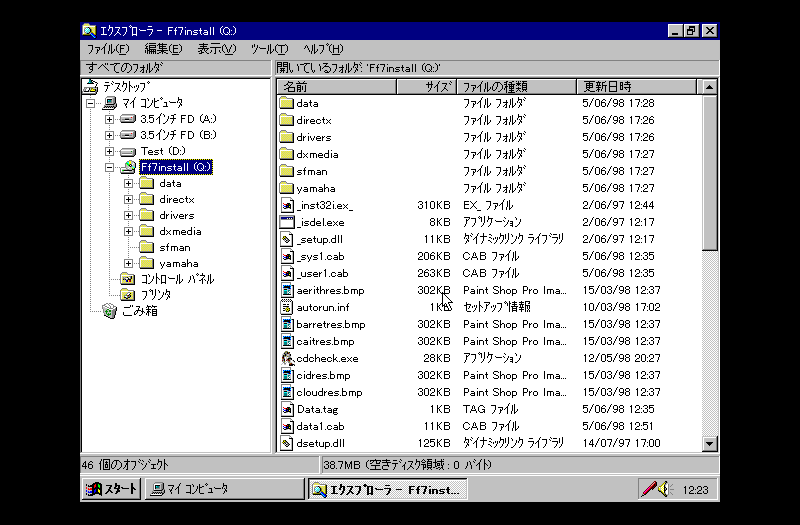800x525 pixels.
Task: Click the _user1.cab file icon
Action: [x=287, y=273]
